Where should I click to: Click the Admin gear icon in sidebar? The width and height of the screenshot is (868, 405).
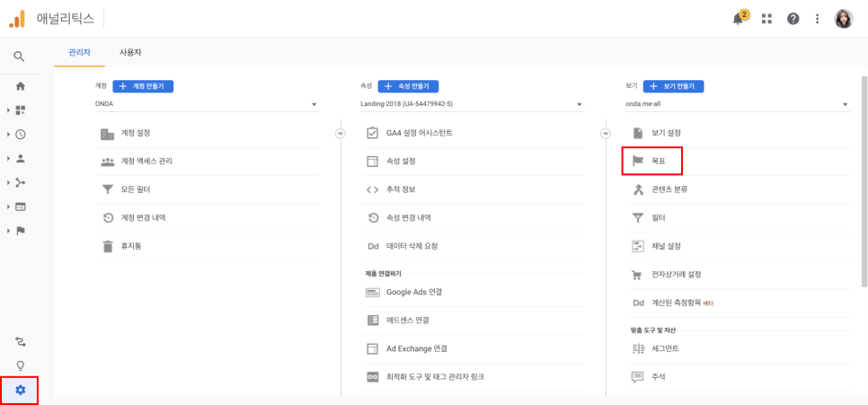20,391
